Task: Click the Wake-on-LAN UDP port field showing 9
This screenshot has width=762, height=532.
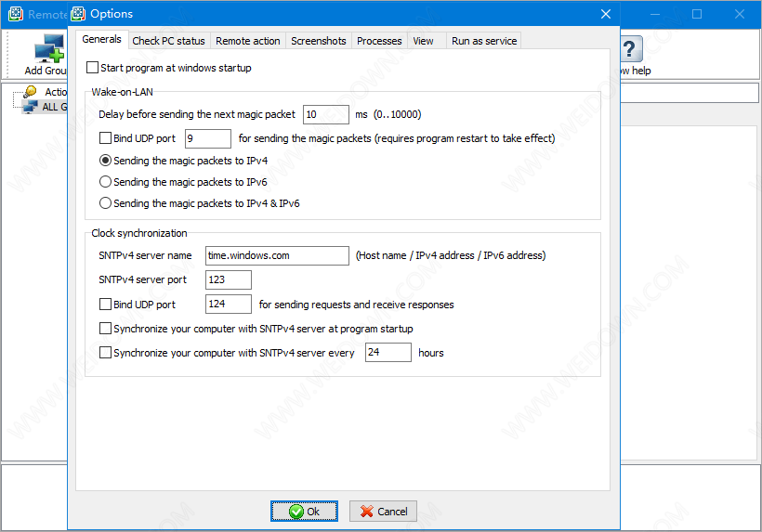Action: pyautogui.click(x=208, y=138)
